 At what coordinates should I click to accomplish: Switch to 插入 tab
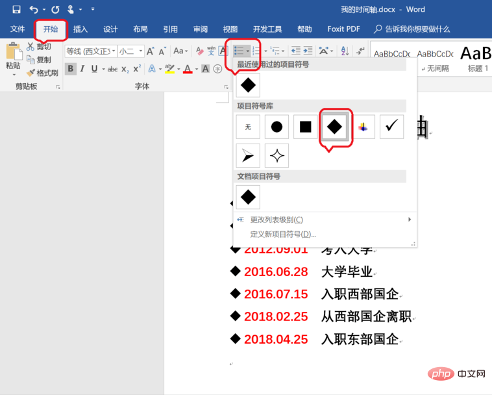point(80,29)
